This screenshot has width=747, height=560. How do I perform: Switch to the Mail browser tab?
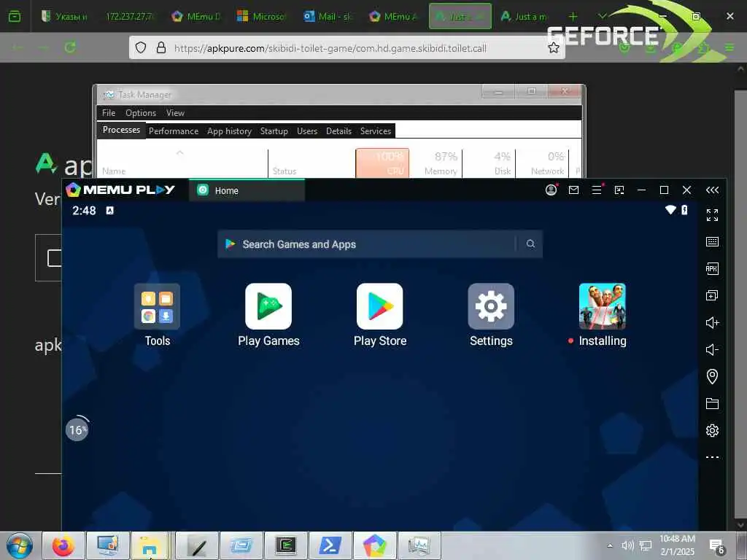(328, 17)
